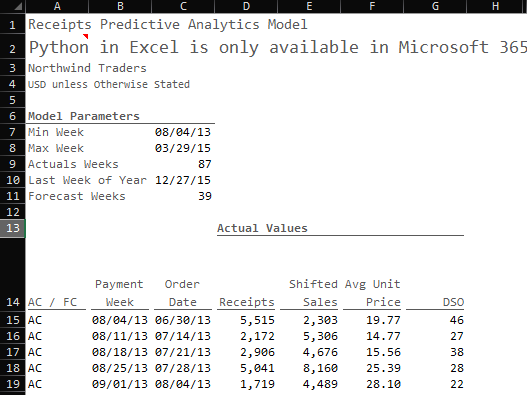The width and height of the screenshot is (527, 395).
Task: Select Shifted Sales value 5,306
Action: pos(320,336)
